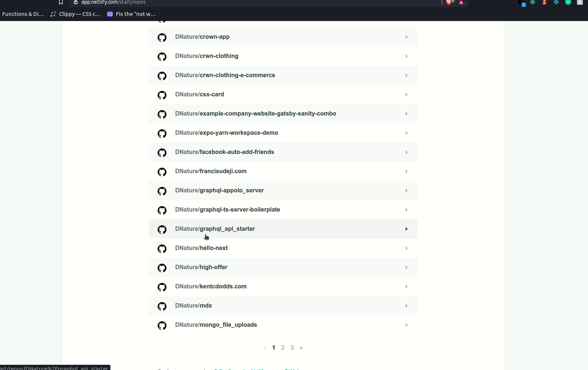Click GitHub icon beside DNature/high-offer
This screenshot has height=370, width=588.
point(162,268)
